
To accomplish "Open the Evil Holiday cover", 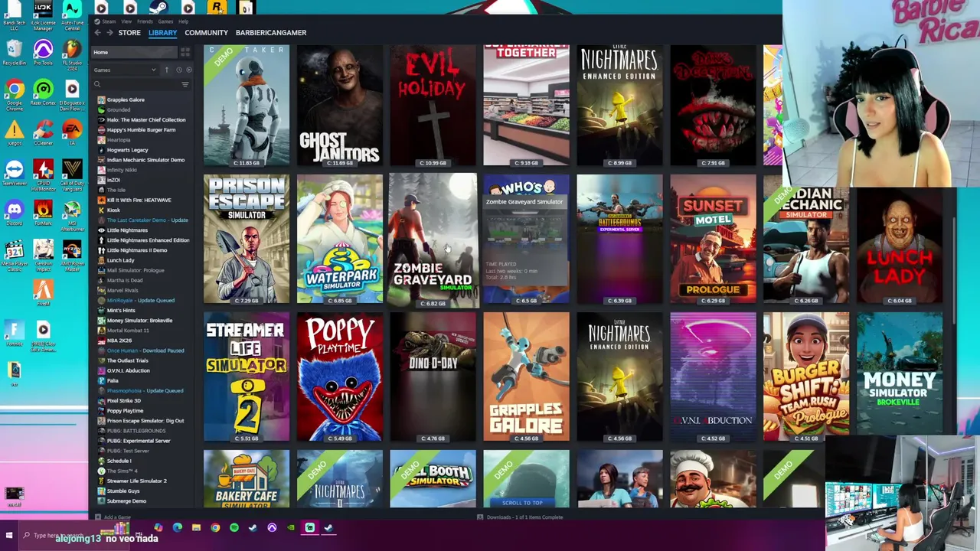I will [433, 106].
